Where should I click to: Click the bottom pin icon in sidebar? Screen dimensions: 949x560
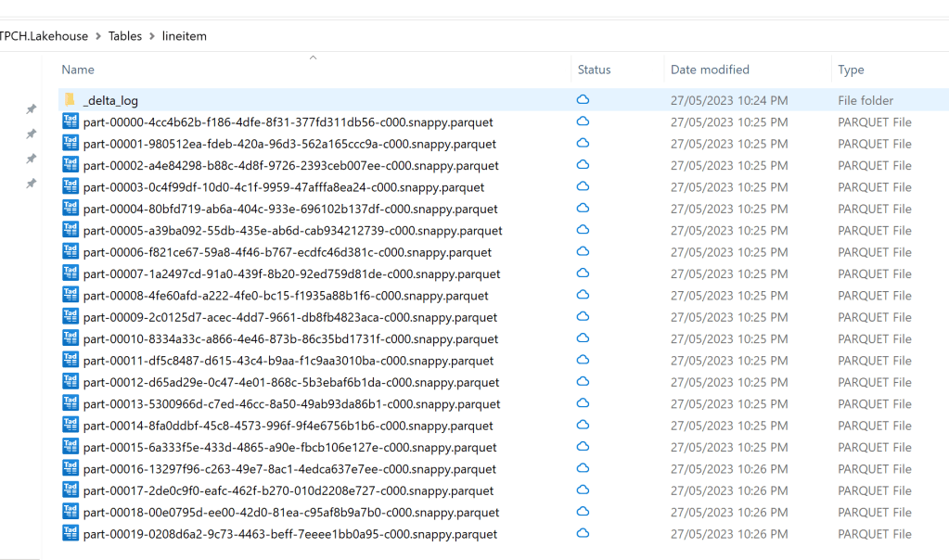click(x=31, y=184)
